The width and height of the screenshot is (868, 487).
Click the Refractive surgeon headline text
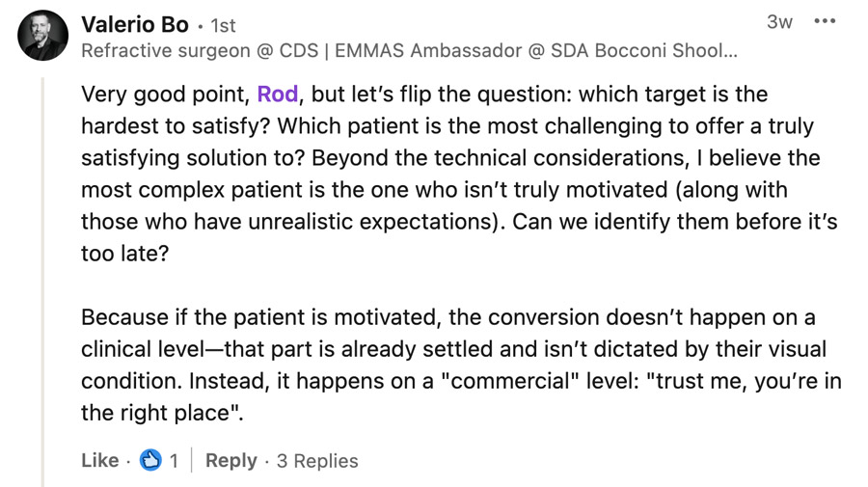174,51
